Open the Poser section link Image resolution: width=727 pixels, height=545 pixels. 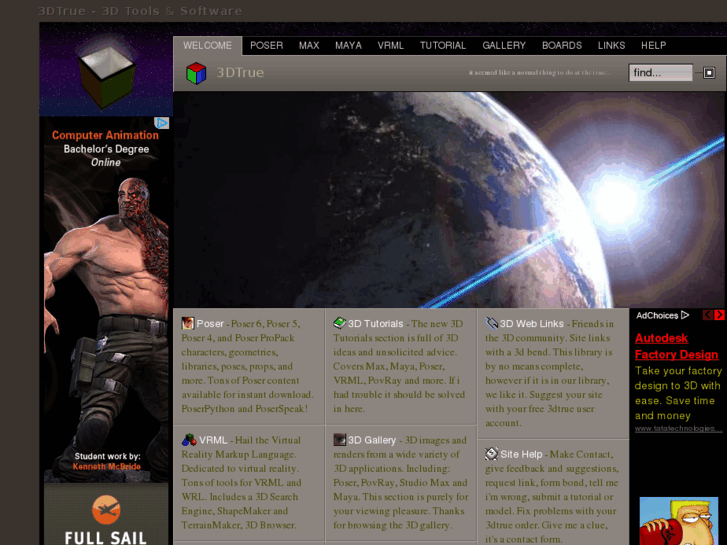coord(210,324)
